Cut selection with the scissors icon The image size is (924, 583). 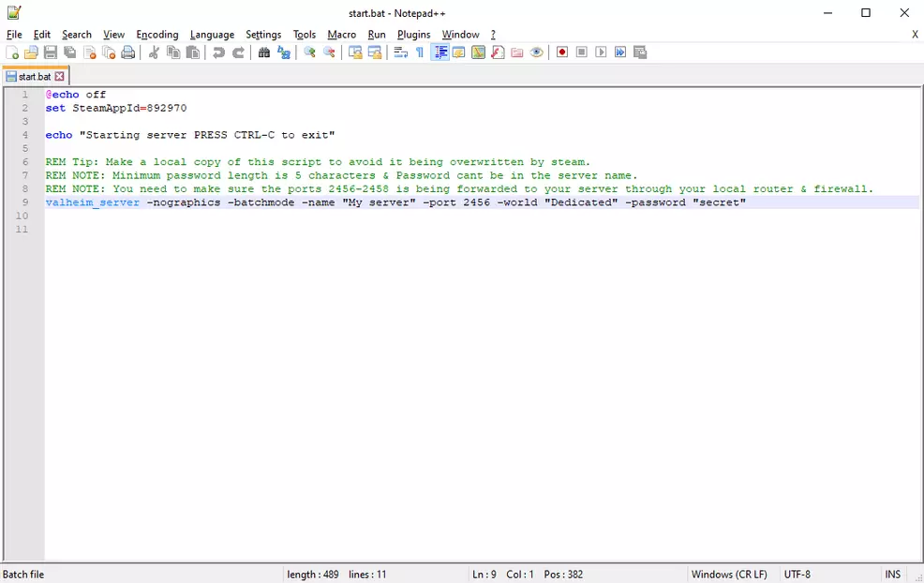coord(154,52)
